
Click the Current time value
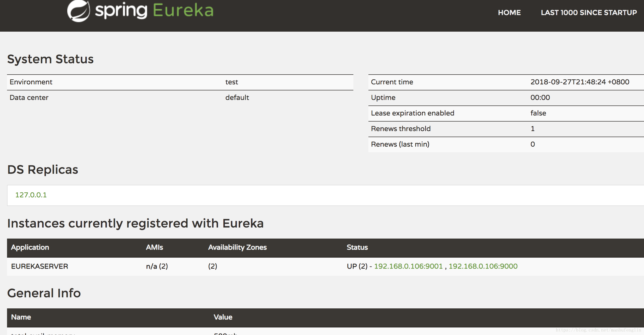pyautogui.click(x=579, y=82)
